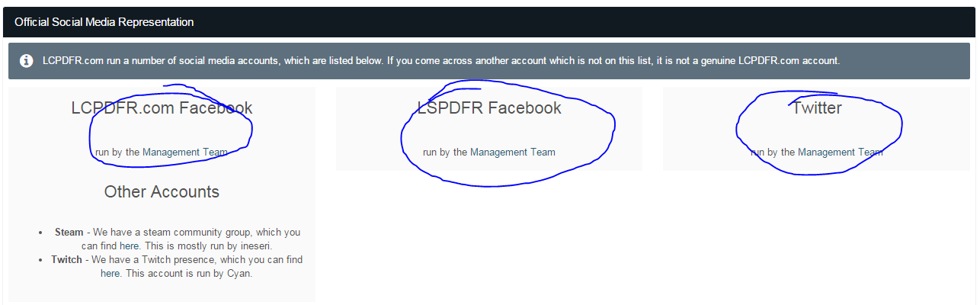
Task: Open Management Team link under Twitter
Action: click(x=841, y=152)
